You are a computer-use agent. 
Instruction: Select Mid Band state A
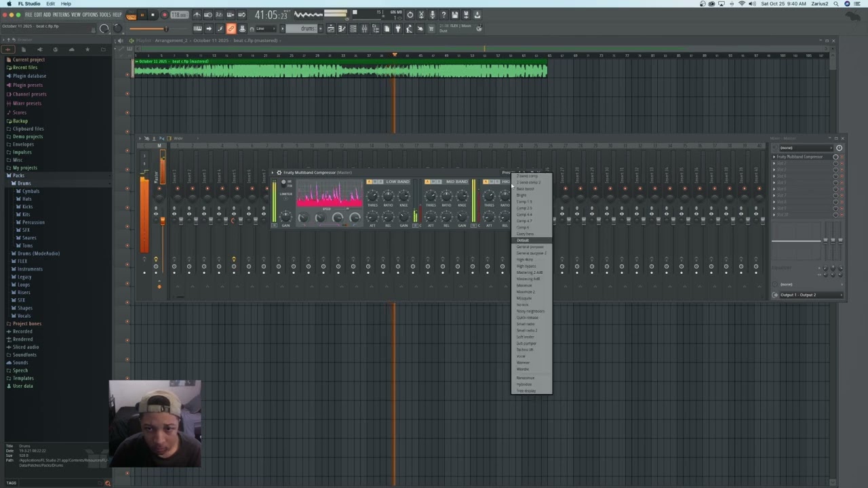tap(428, 182)
